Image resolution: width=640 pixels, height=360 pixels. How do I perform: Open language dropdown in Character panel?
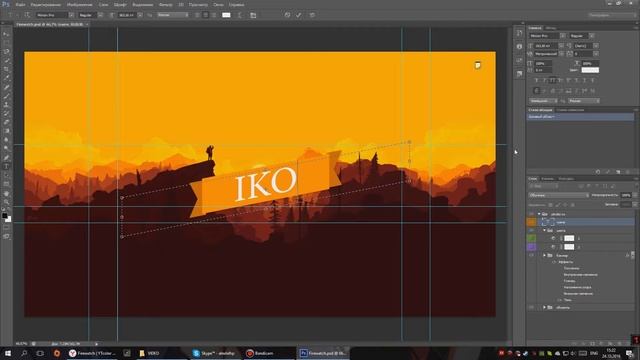click(x=543, y=101)
